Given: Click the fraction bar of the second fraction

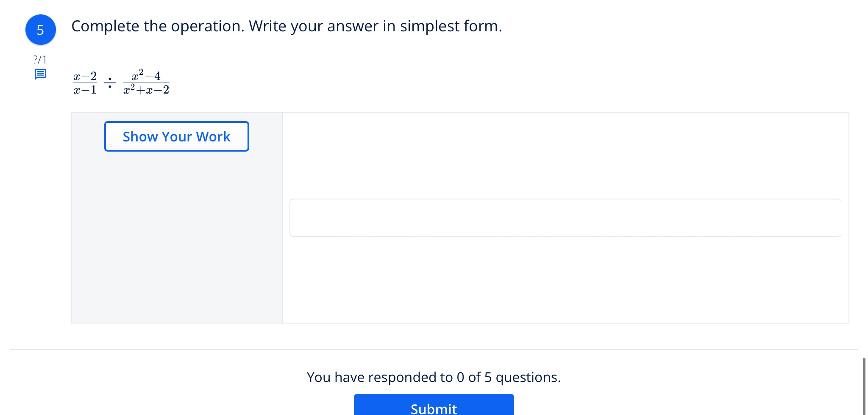Looking at the screenshot, I should 146,83.
